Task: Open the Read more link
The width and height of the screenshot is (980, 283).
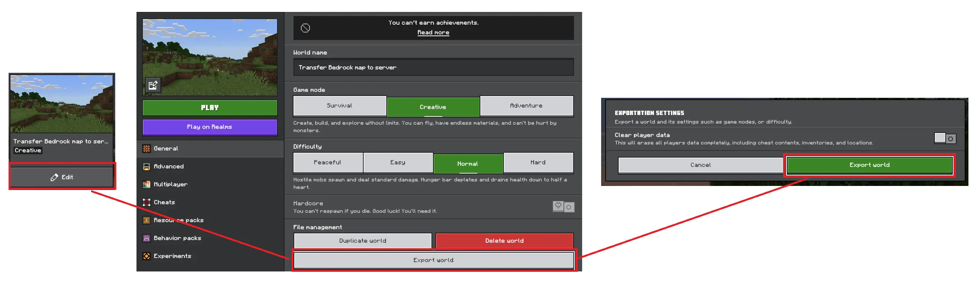Action: pos(433,33)
